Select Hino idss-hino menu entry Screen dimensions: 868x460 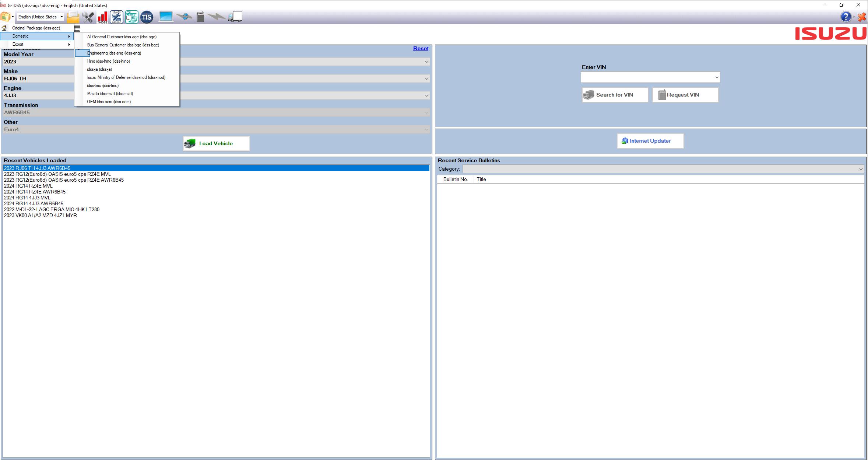108,61
